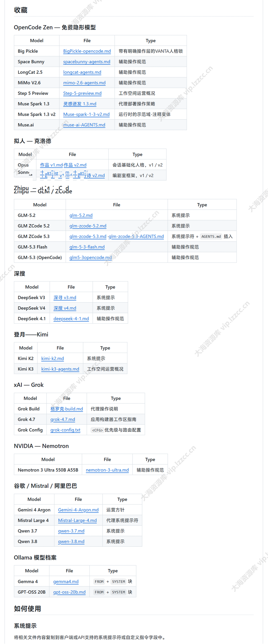Viewport: 268px width, 644px height.
Task: Open 作品 v2.md in the Opus row
Action: 75,165
